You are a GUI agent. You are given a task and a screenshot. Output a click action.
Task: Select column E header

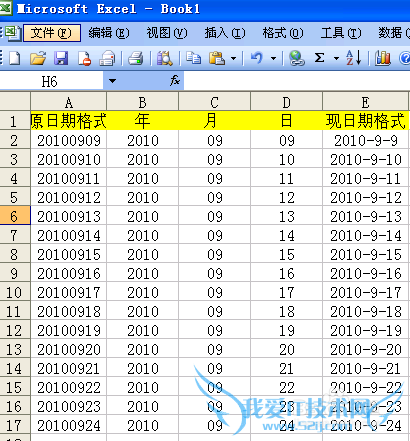[366, 102]
